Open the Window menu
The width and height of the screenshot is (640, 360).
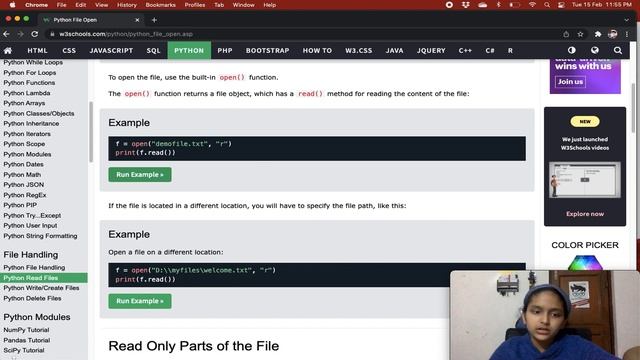(x=243, y=5)
